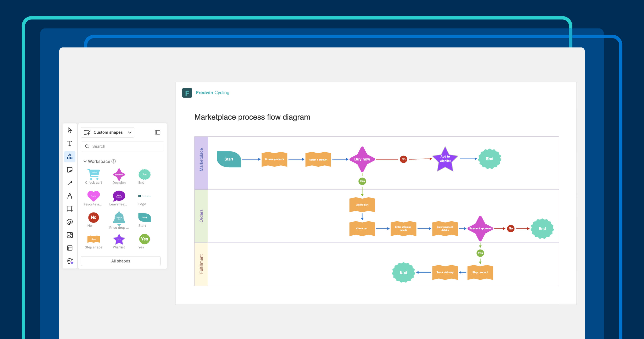Viewport: 644px width, 339px height.
Task: Select the Pen drawing tool
Action: [70, 196]
